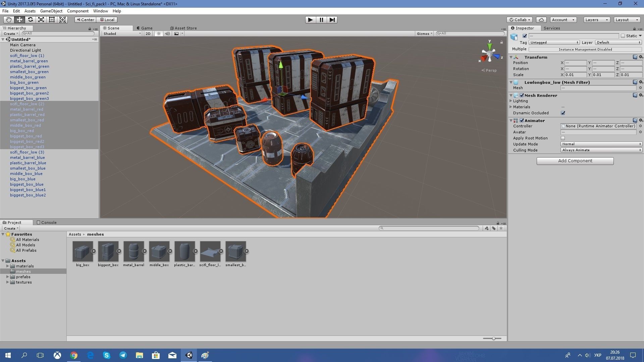Open the Layout dropdown
This screenshot has height=362, width=644.
pos(627,20)
